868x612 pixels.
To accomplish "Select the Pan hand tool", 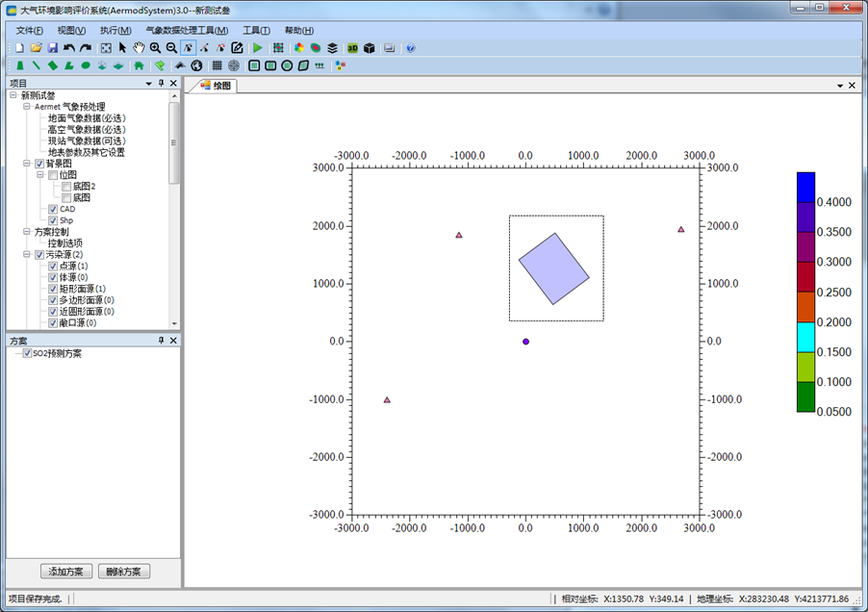I will pyautogui.click(x=139, y=48).
